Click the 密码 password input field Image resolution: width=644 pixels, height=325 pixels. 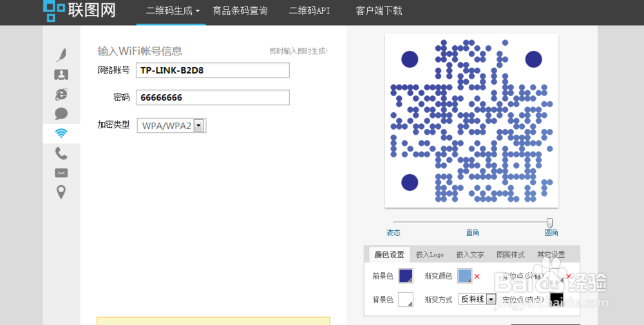tap(213, 97)
